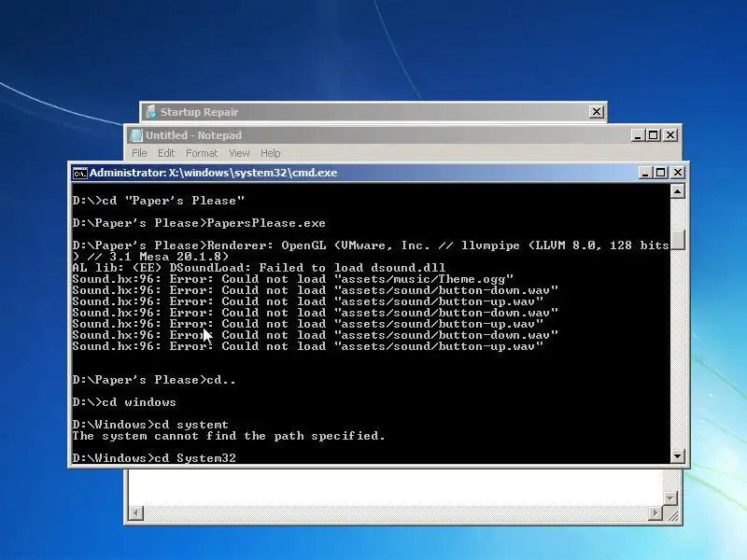Maximize the Notepad window
The height and width of the screenshot is (560, 747).
coord(653,135)
